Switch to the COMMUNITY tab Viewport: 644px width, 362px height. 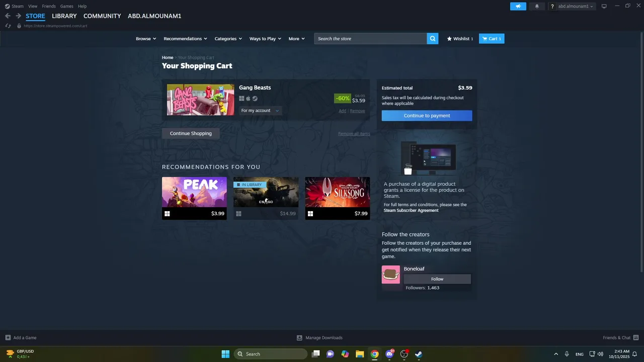102,16
